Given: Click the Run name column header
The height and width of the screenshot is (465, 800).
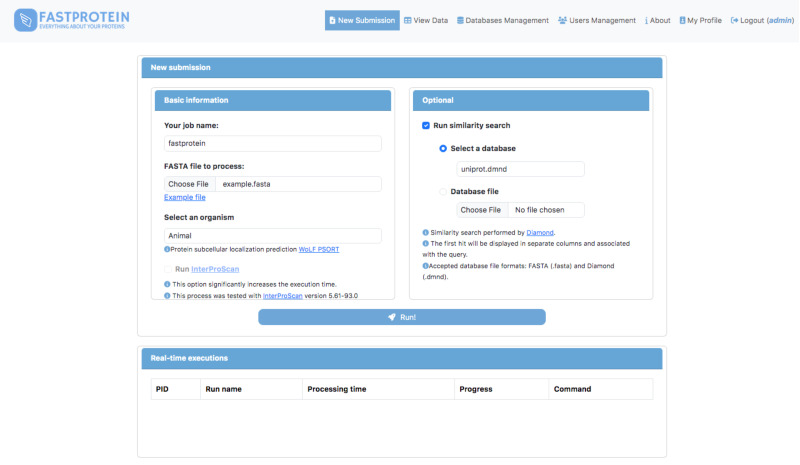Looking at the screenshot, I should coord(252,389).
